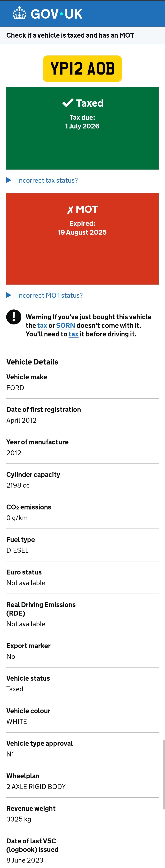Click the GOV.UK crown logo icon
Screen dimensions: 165x868
pos(19,13)
